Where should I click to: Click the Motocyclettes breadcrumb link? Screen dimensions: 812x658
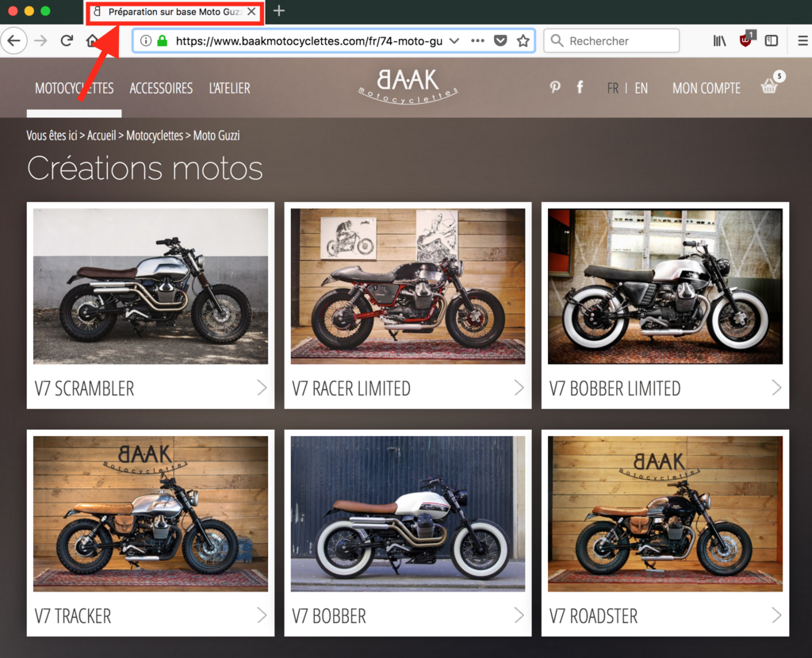pyautogui.click(x=155, y=135)
